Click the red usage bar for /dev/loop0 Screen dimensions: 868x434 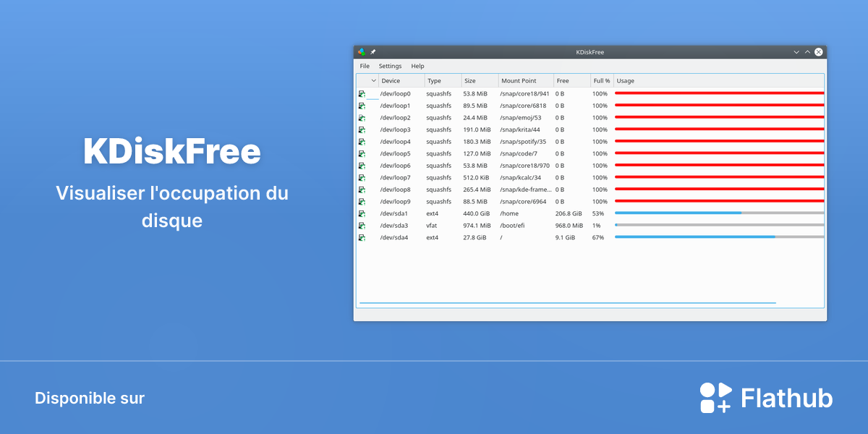tap(720, 93)
